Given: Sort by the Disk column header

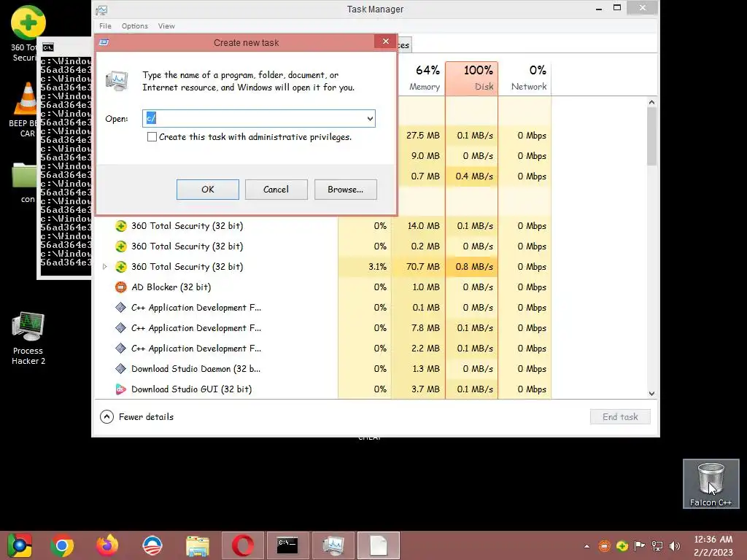Looking at the screenshot, I should pos(472,79).
